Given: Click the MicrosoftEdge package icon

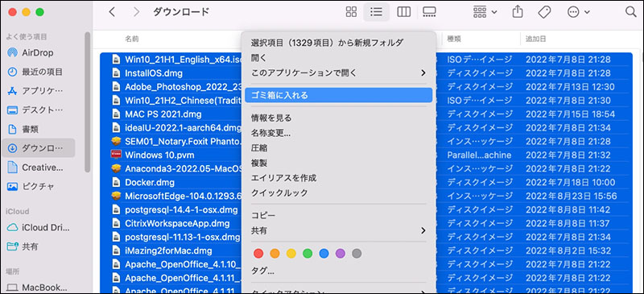Looking at the screenshot, I should click(116, 196).
